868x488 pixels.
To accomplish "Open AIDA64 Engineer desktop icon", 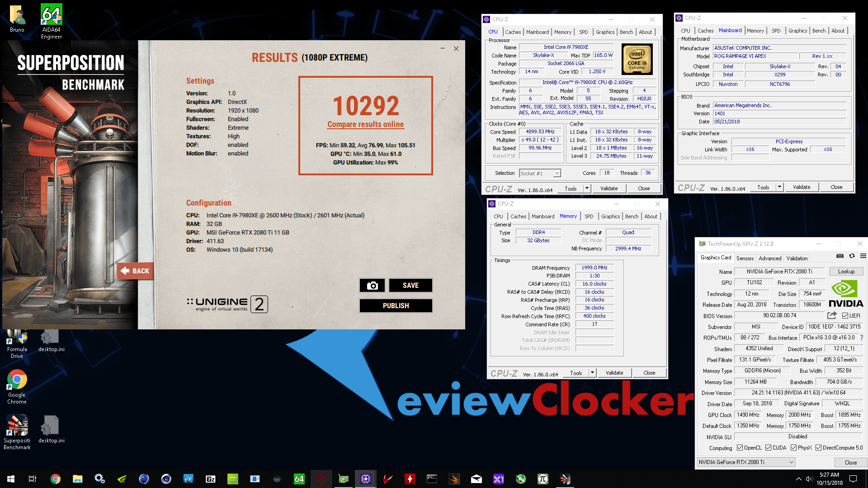I will point(52,21).
